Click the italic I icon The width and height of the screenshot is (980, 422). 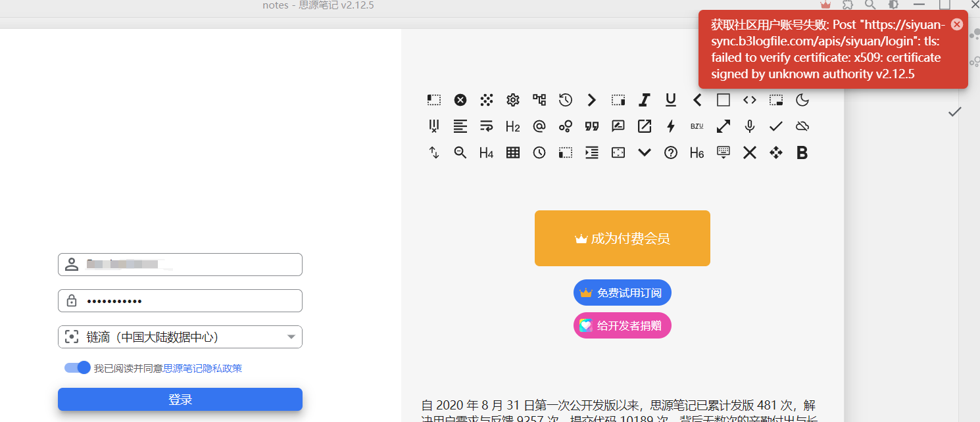click(645, 100)
